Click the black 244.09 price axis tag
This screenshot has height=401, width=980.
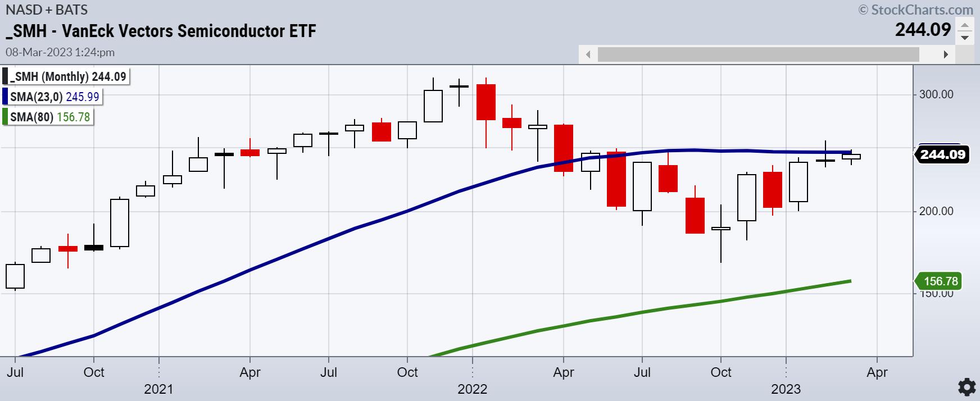pos(942,154)
